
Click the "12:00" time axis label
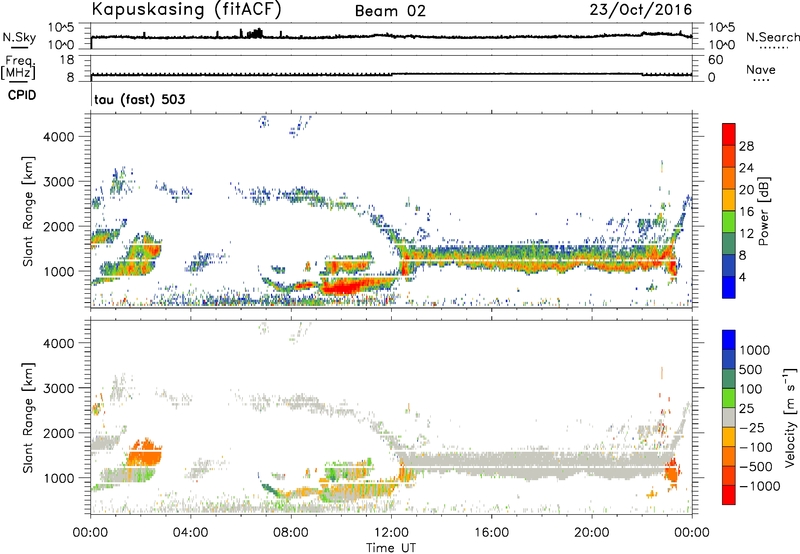coord(391,533)
